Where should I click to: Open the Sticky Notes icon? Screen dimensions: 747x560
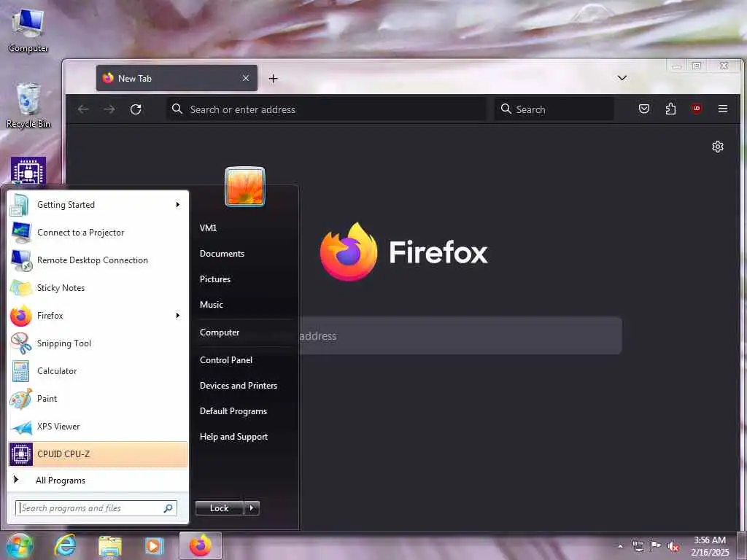(21, 287)
